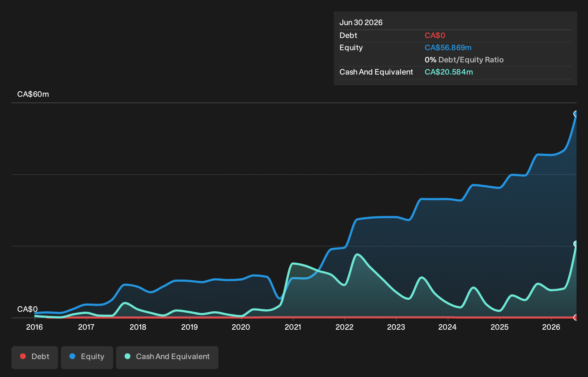Select the red Debt endpoint marker
588x377 pixels.
click(576, 317)
